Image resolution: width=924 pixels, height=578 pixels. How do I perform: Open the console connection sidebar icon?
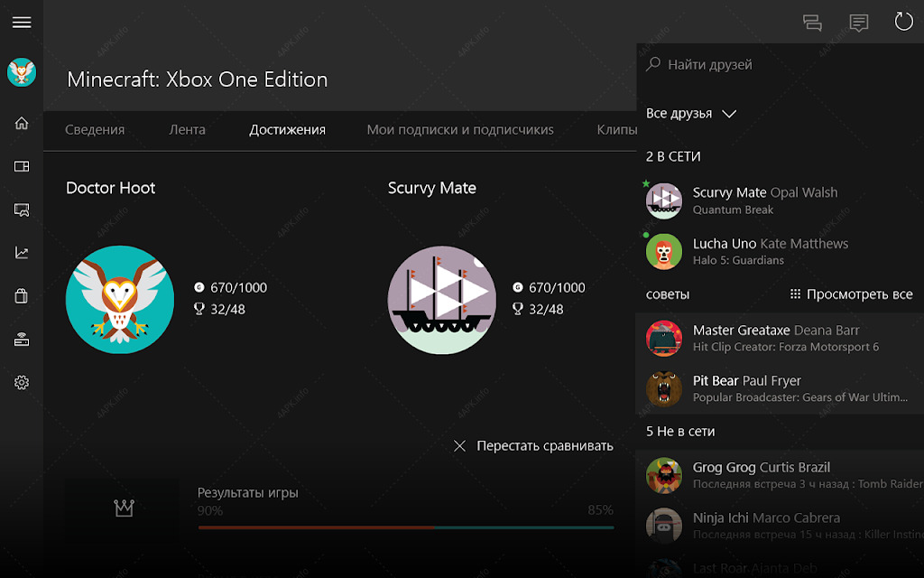tap(22, 340)
